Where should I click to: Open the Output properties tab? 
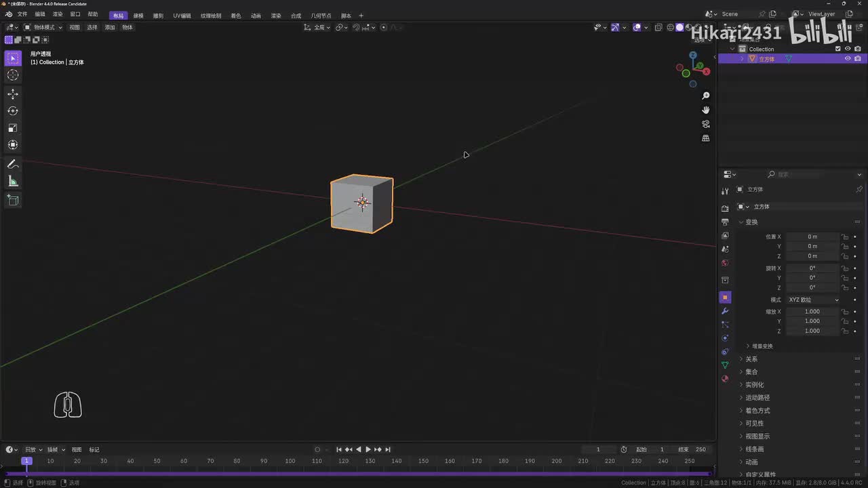(x=725, y=222)
